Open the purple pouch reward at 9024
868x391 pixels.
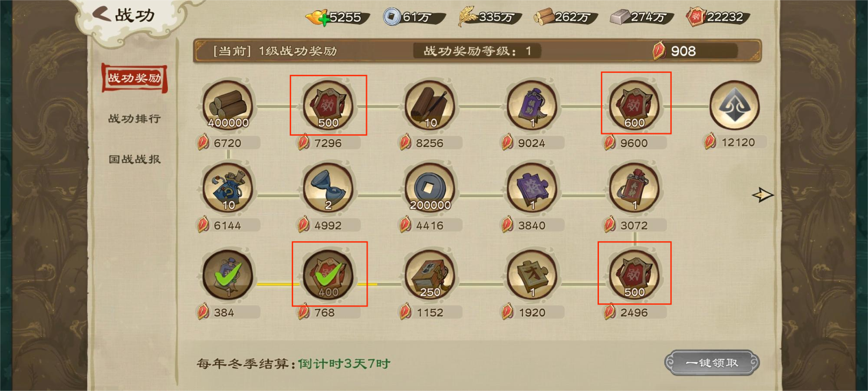532,106
